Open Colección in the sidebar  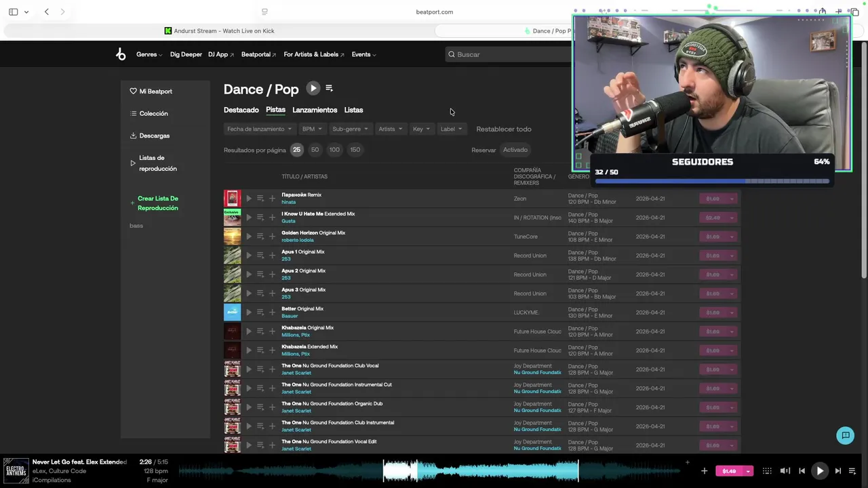pyautogui.click(x=149, y=113)
